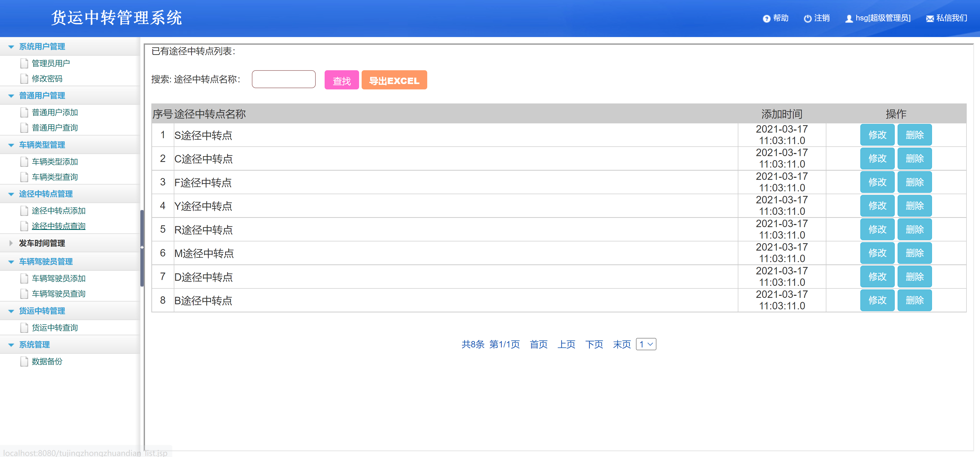Viewport: 980px width, 457px height.
Task: Open 普通用户查询 in the sidebar
Action: click(x=54, y=127)
